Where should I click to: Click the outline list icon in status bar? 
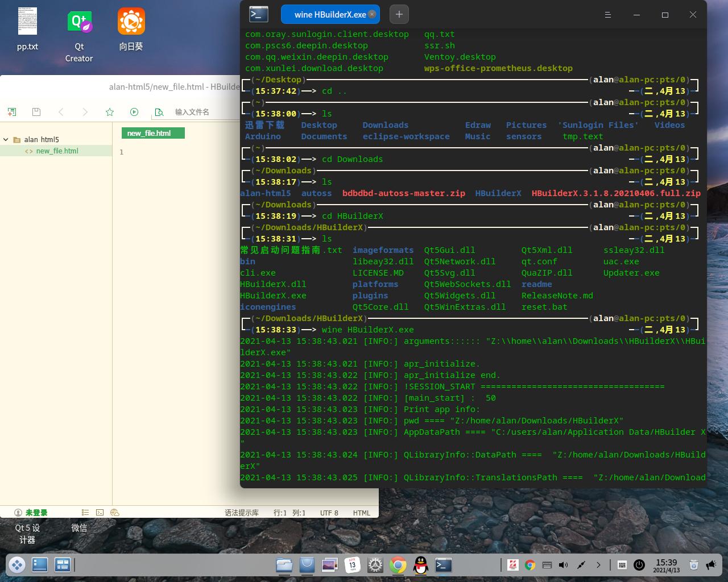click(x=85, y=512)
